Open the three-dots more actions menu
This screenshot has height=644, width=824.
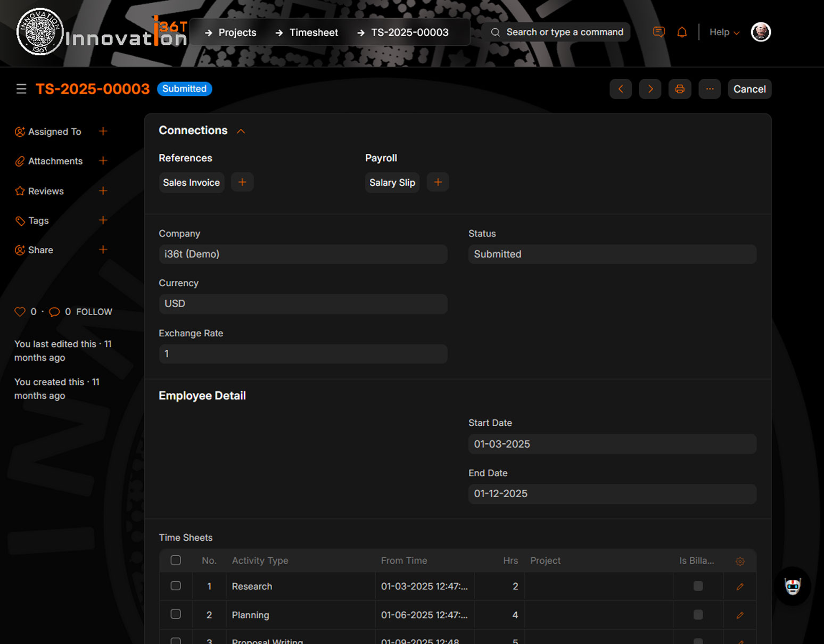coord(710,89)
